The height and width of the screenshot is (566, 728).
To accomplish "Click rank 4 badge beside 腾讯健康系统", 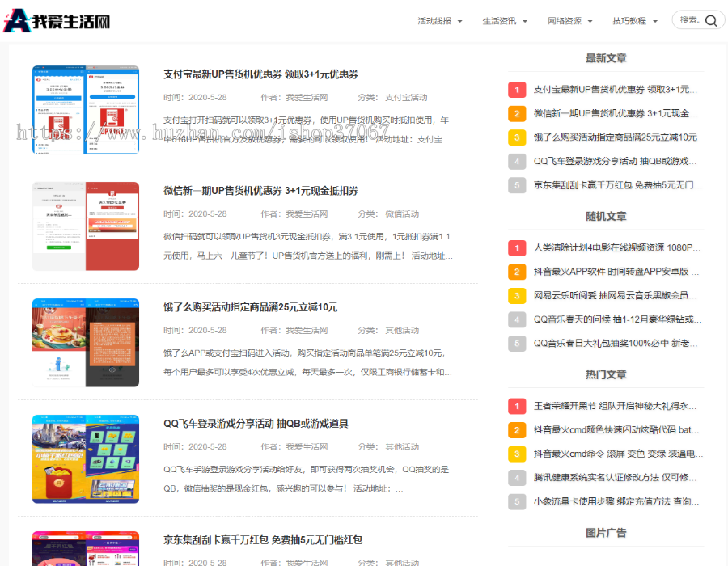I will [517, 478].
